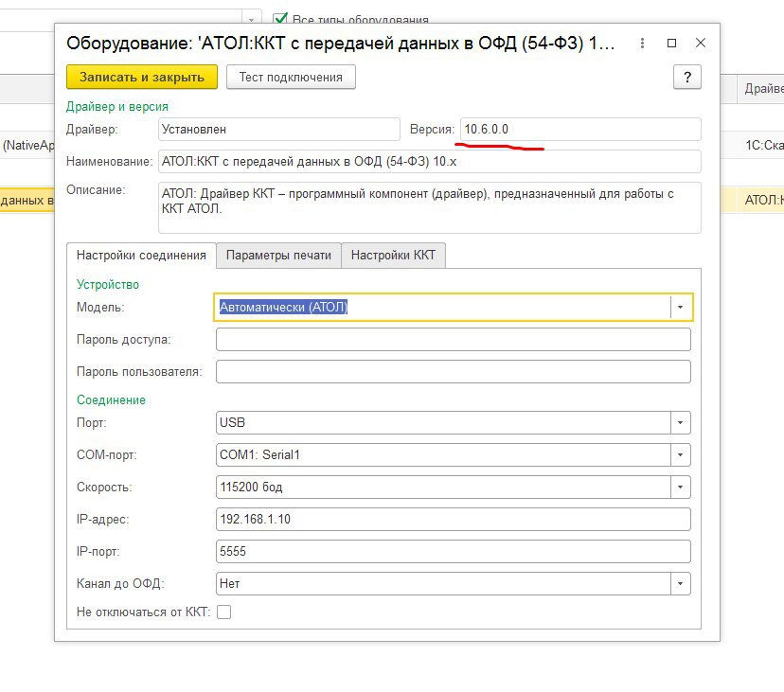Expand the COM-порт dropdown arrow
The height and width of the screenshot is (692, 784).
(680, 455)
